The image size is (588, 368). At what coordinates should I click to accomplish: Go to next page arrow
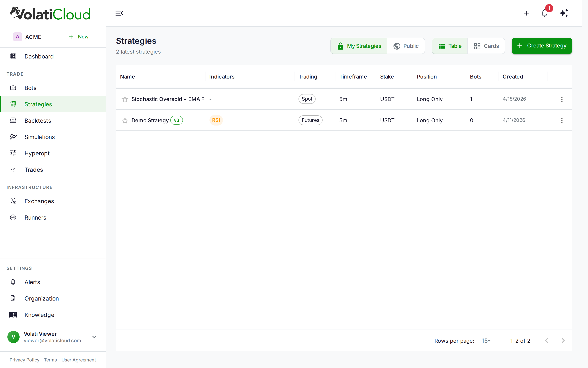coord(563,340)
